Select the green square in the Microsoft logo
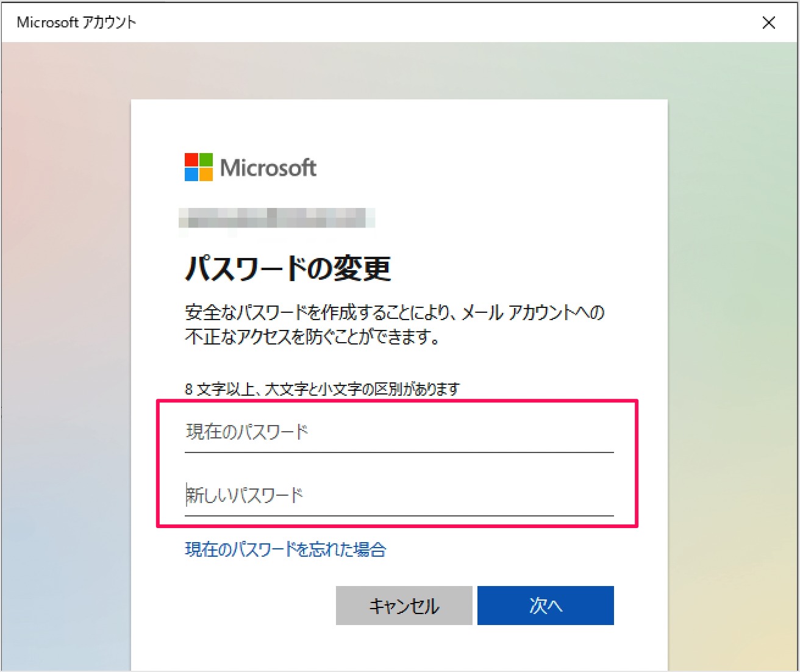This screenshot has height=672, width=800. tap(206, 160)
